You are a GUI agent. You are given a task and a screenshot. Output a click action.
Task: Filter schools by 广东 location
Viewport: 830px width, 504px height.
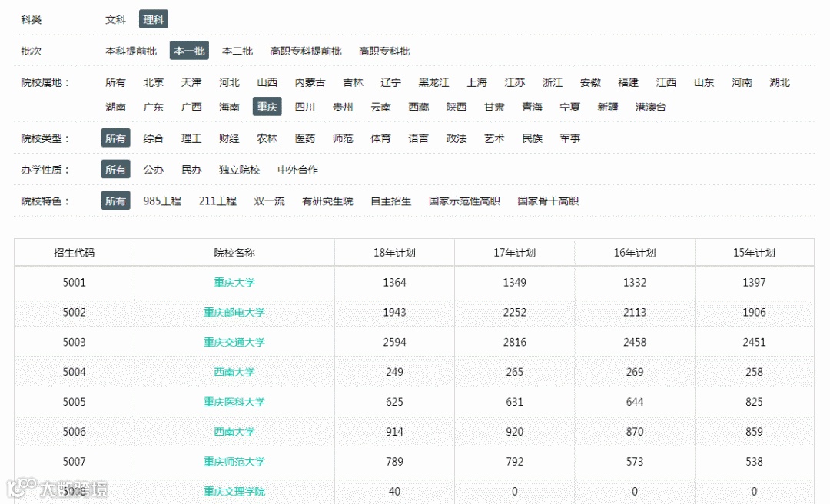[x=154, y=107]
